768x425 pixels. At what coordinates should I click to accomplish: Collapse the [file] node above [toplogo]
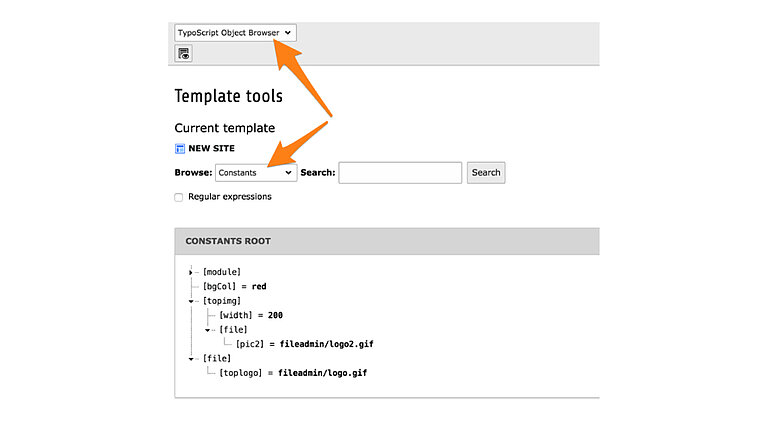coord(191,359)
